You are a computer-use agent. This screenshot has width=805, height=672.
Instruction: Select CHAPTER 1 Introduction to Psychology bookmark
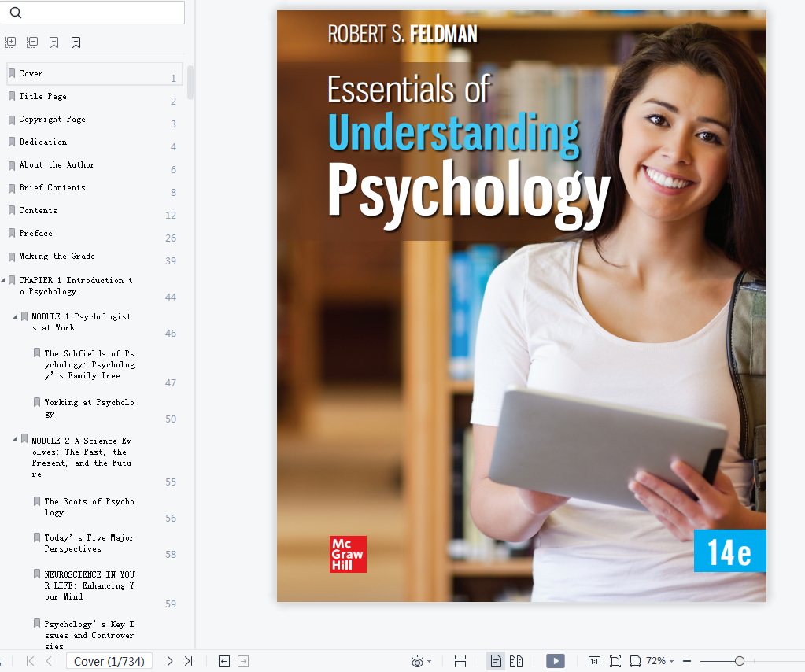pos(76,286)
